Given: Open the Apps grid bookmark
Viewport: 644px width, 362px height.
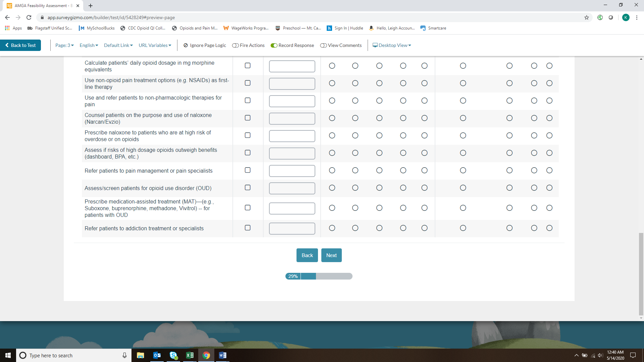Looking at the screenshot, I should click(13, 28).
